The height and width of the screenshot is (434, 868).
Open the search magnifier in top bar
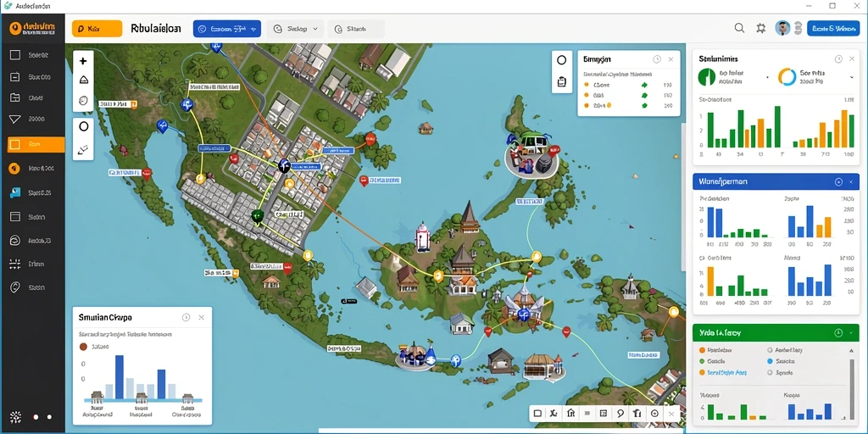(739, 28)
